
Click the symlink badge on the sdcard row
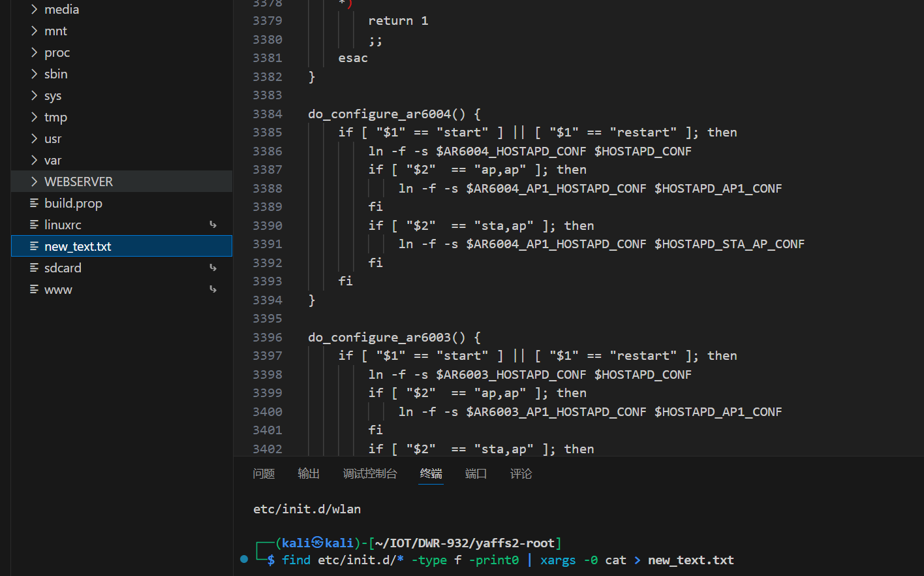[213, 268]
